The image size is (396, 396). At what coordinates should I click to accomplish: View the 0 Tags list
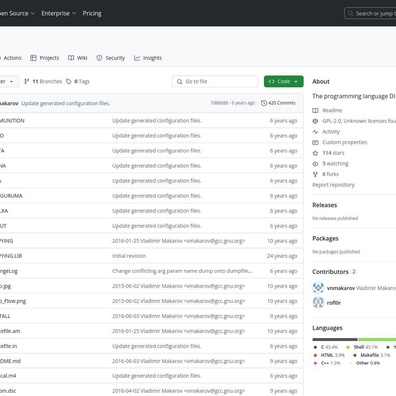78,81
